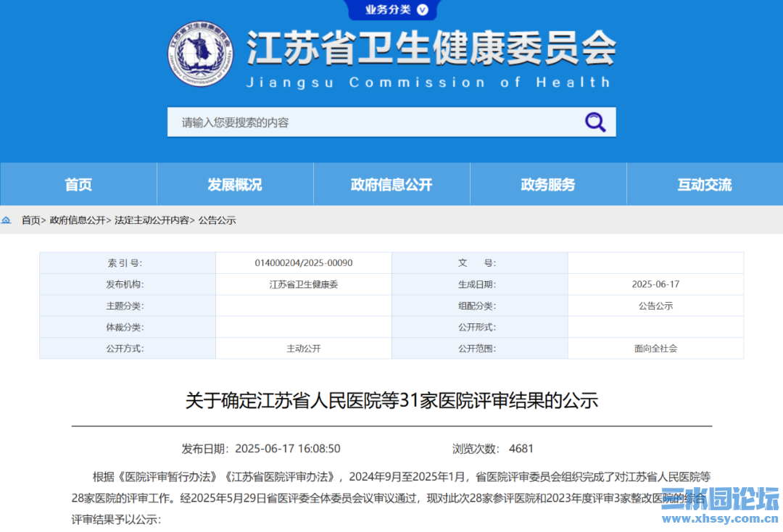Screen dimensions: 783x532
Task: Click the 主题分类 label cell
Action: coord(128,306)
